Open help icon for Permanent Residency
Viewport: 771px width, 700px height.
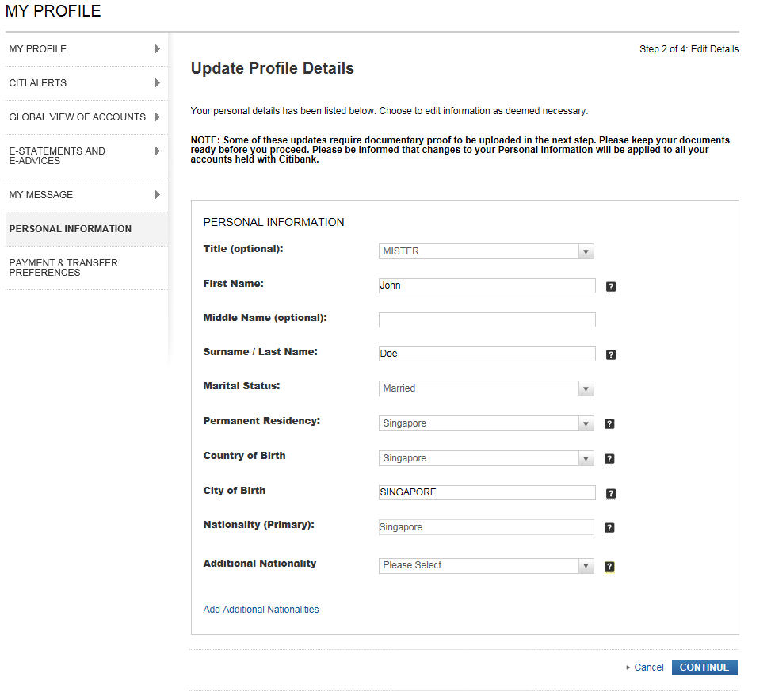point(609,424)
